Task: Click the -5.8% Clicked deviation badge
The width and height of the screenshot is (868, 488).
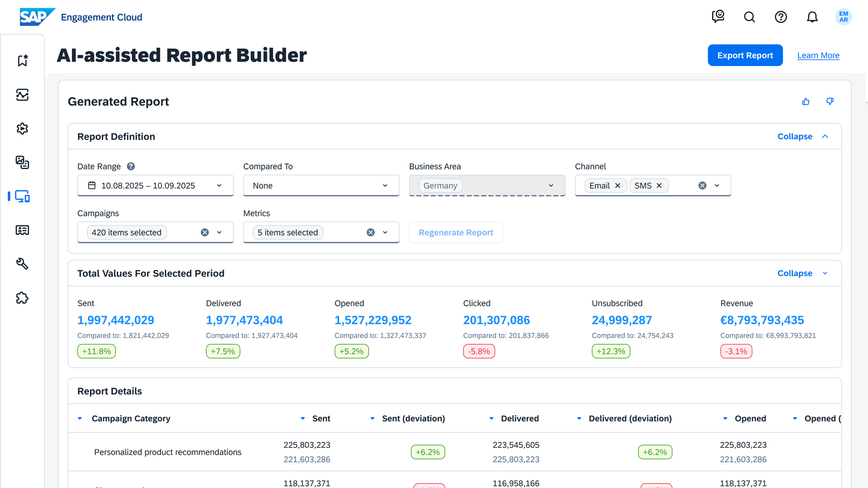Action: coord(479,351)
